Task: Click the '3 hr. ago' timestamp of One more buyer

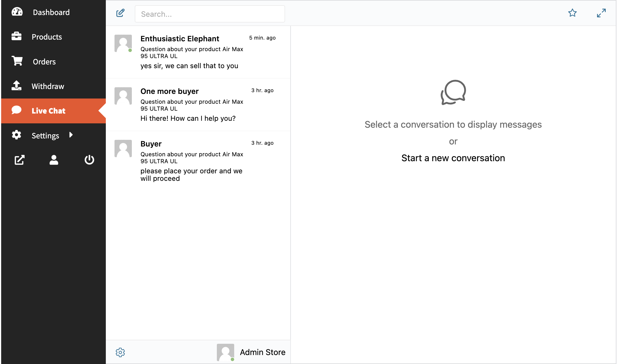Action: click(263, 90)
